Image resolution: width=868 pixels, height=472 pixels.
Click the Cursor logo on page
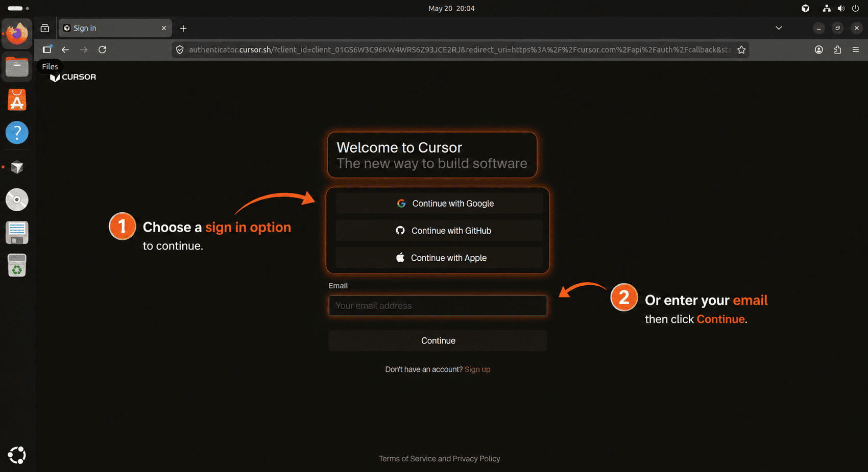pos(73,77)
